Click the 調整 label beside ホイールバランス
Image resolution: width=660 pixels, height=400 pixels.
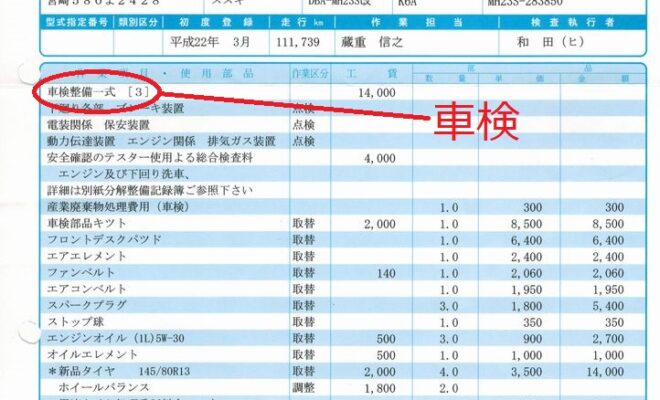pyautogui.click(x=304, y=387)
